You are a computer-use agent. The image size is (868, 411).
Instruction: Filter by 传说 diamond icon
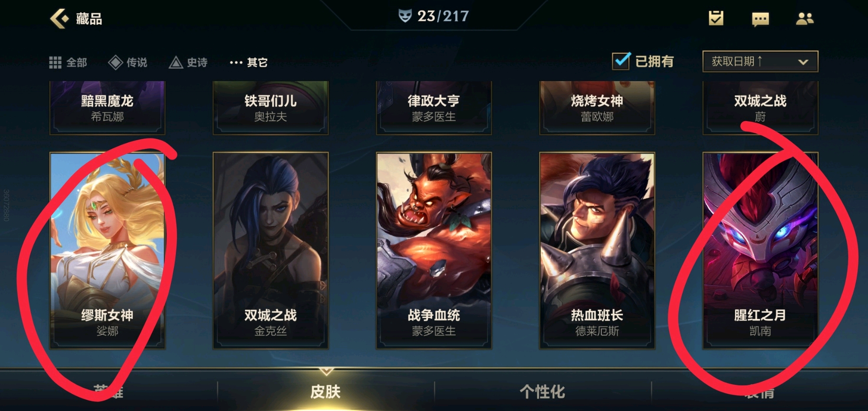(115, 62)
